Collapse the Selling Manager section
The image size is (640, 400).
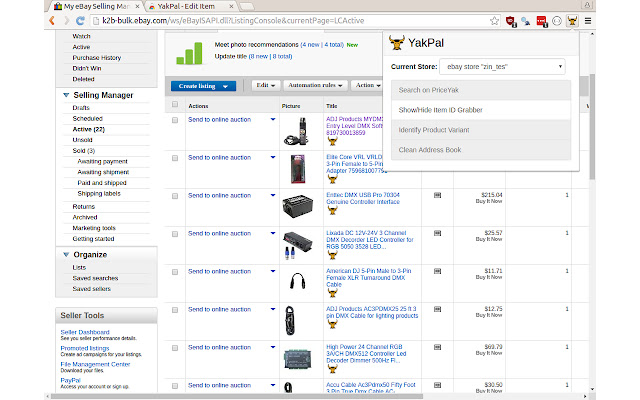(x=66, y=95)
